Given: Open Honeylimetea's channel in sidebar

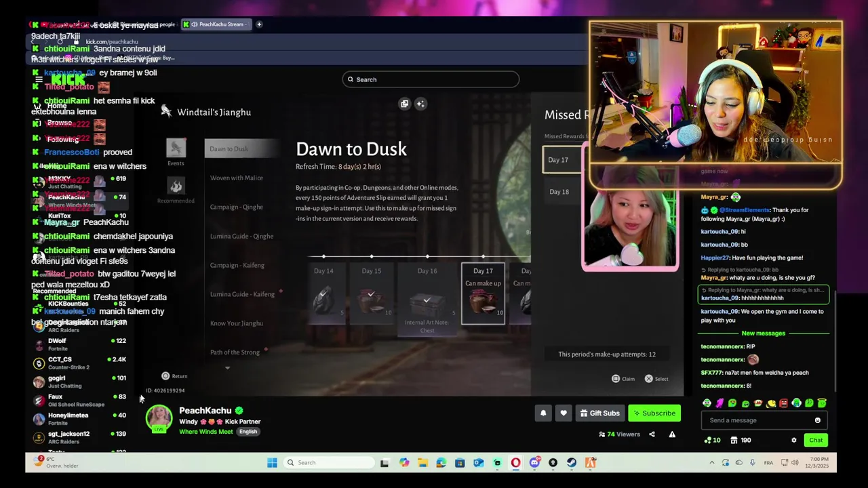Looking at the screenshot, I should click(x=80, y=419).
